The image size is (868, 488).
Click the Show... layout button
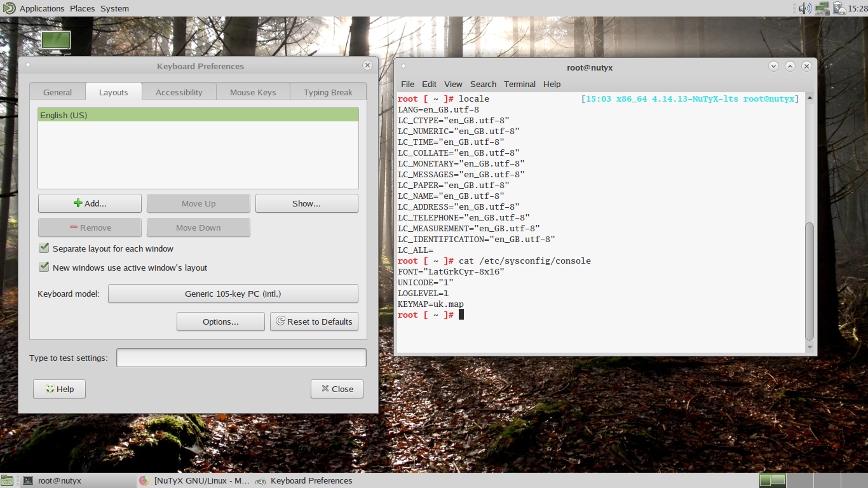click(307, 203)
